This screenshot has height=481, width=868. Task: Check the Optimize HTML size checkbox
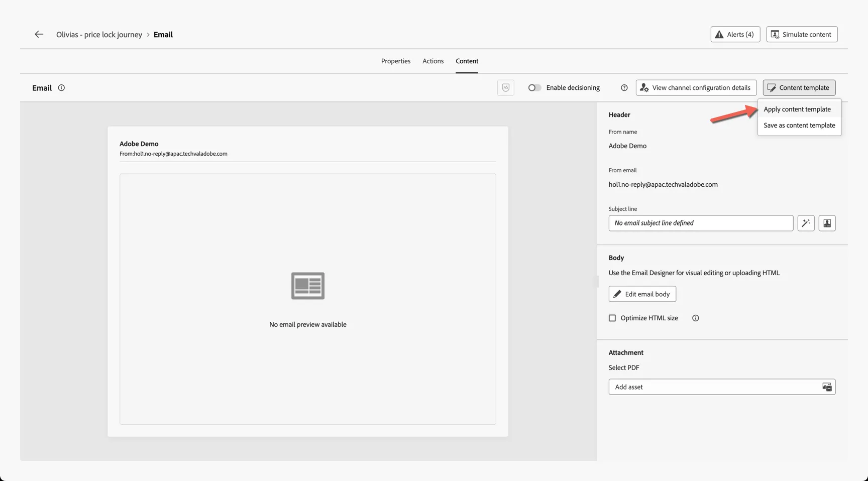pyautogui.click(x=612, y=318)
